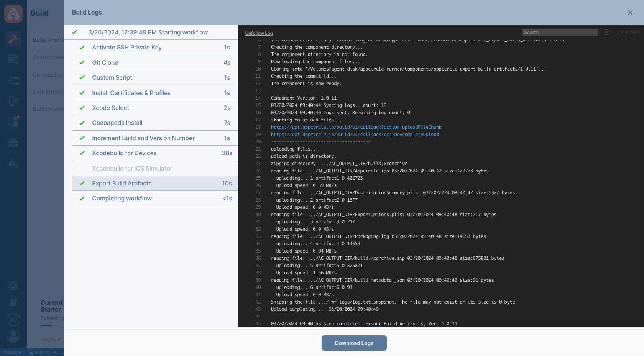Open the user account profile icon

(13, 336)
